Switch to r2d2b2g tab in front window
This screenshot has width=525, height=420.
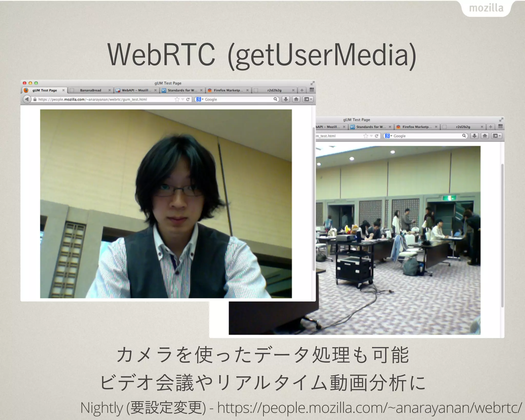click(x=274, y=90)
